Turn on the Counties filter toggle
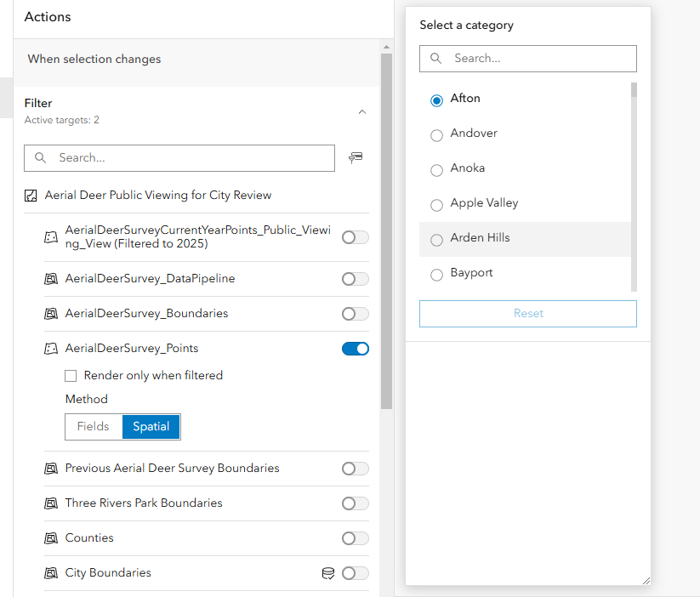This screenshot has height=597, width=700. pos(356,538)
